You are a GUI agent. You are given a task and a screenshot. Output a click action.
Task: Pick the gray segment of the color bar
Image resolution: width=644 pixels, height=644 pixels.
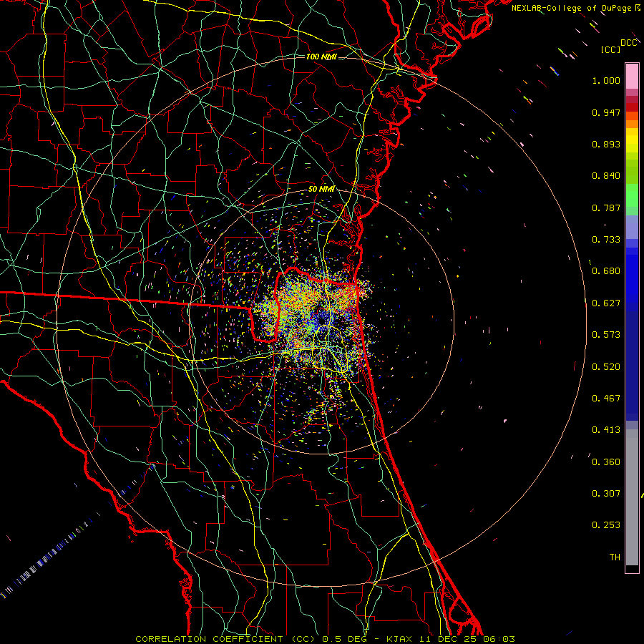click(632, 497)
